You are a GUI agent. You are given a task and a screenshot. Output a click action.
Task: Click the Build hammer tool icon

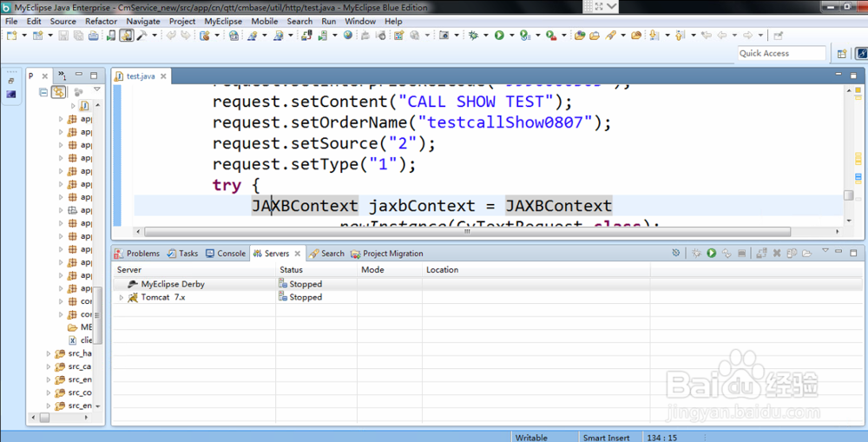point(141,35)
